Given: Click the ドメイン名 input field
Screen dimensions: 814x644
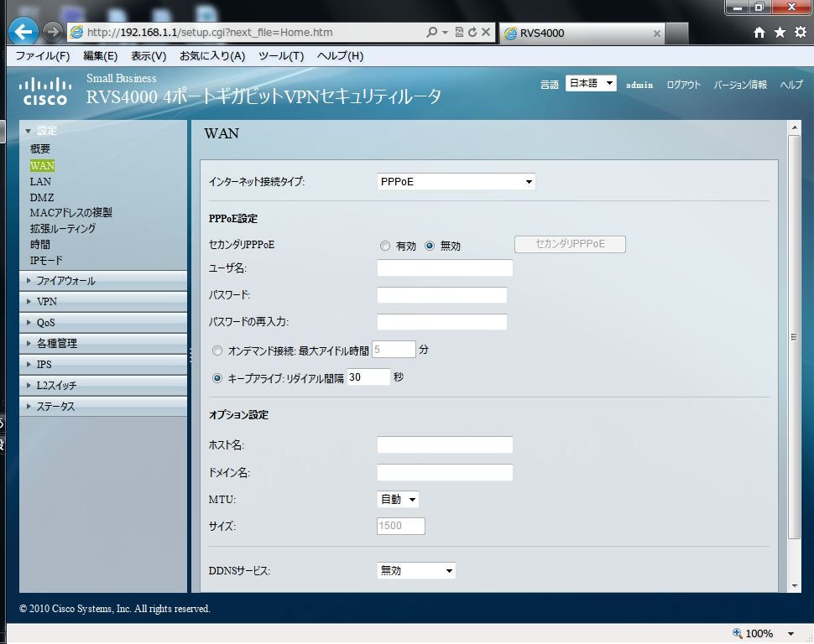Looking at the screenshot, I should pyautogui.click(x=445, y=473).
